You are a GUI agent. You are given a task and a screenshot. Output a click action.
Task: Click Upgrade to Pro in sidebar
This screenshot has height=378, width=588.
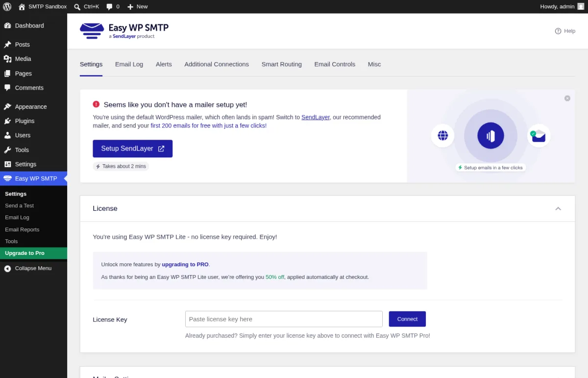pos(33,253)
